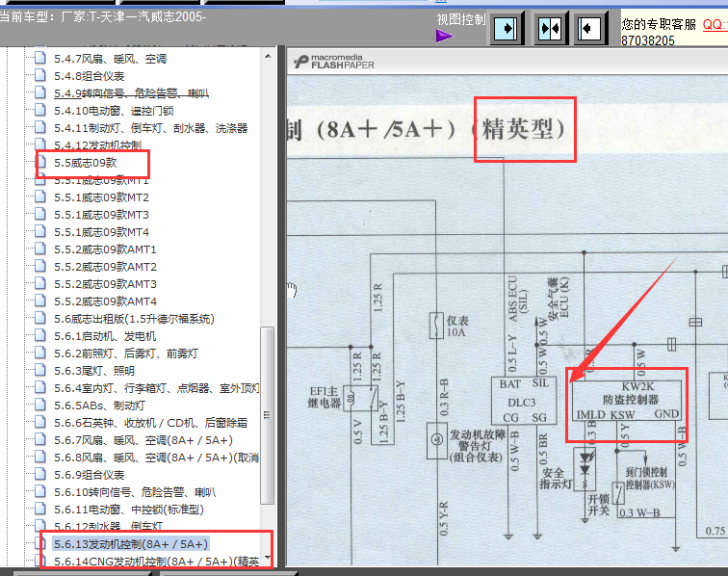
Task: Click KW2K 防盗控制器 block in diagram
Action: tap(626, 401)
